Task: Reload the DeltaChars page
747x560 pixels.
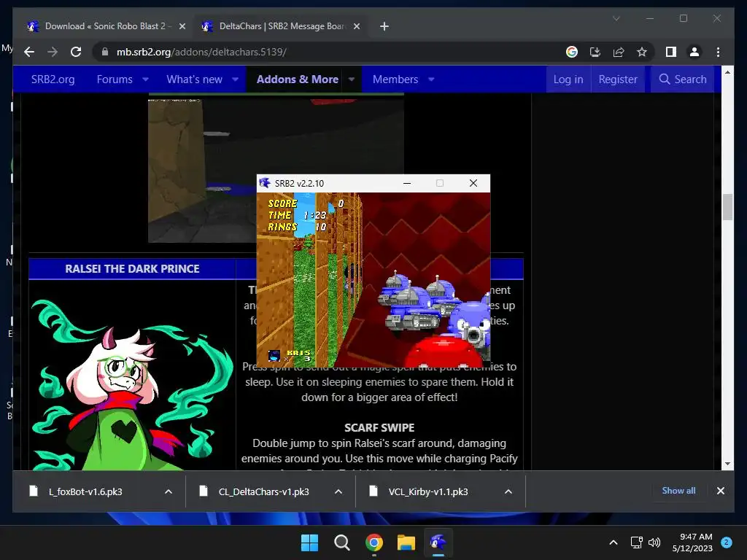Action: tap(76, 52)
